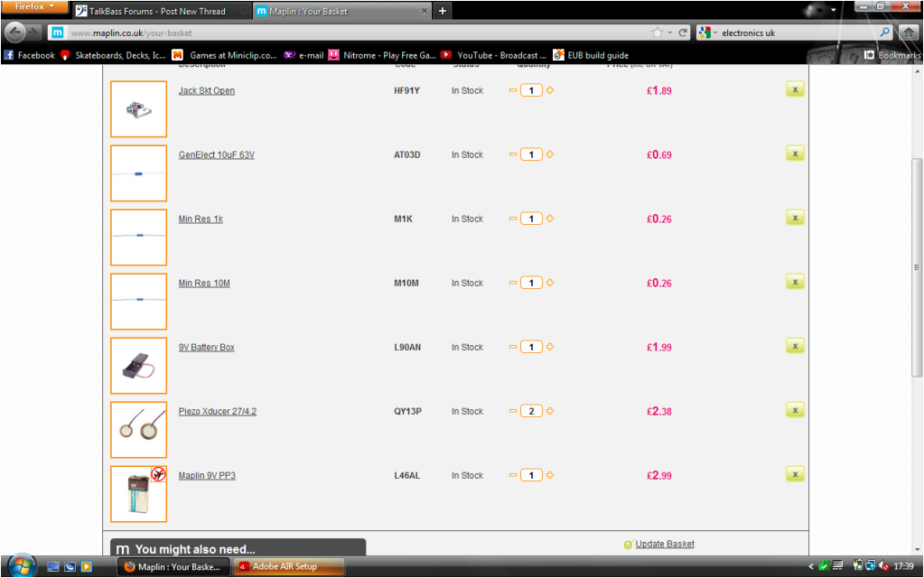Image resolution: width=924 pixels, height=578 pixels.
Task: Open Facebook bookmark
Action: pos(30,55)
